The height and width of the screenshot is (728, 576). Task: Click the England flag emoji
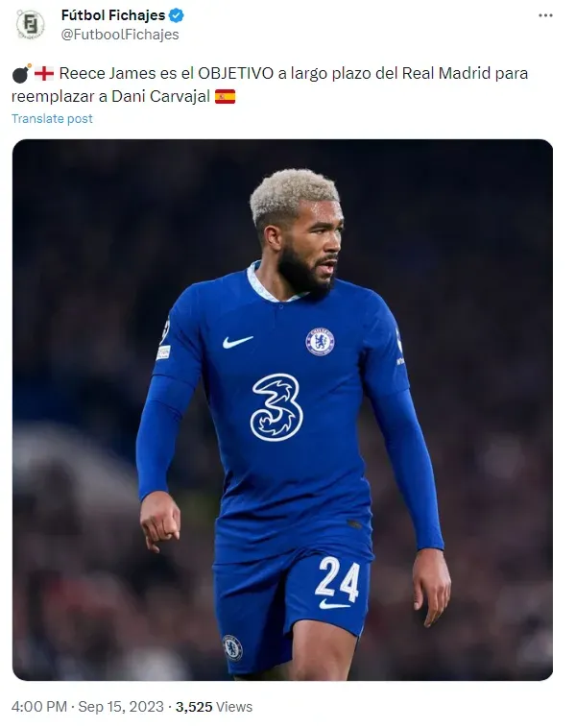coord(44,73)
